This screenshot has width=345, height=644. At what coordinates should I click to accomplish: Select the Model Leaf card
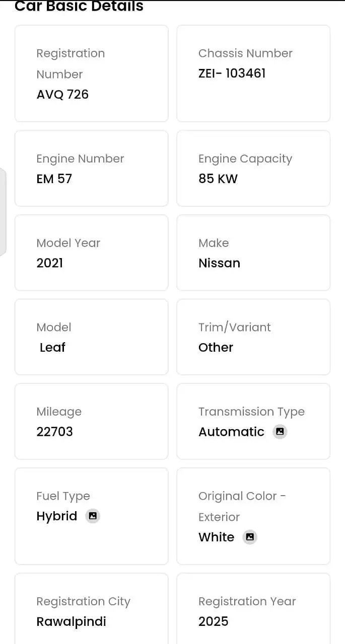91,337
